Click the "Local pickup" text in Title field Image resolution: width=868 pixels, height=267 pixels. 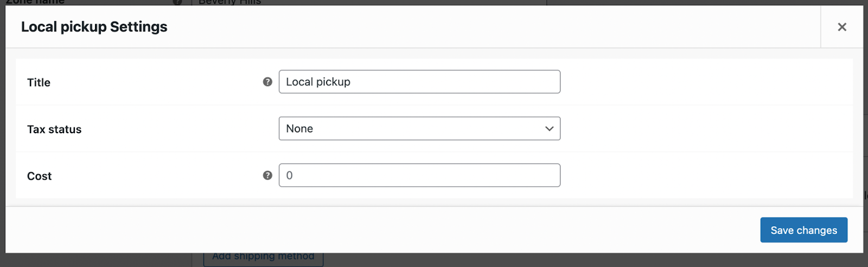pos(318,82)
